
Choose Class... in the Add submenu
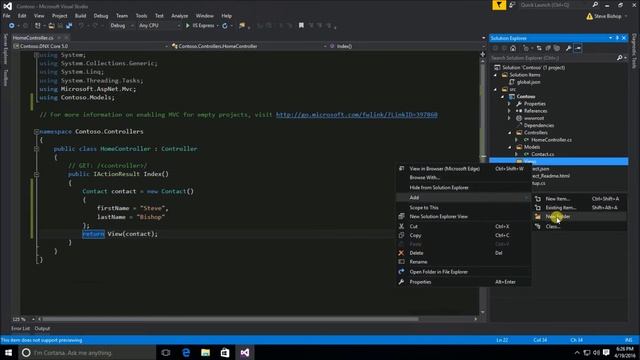click(x=579, y=227)
